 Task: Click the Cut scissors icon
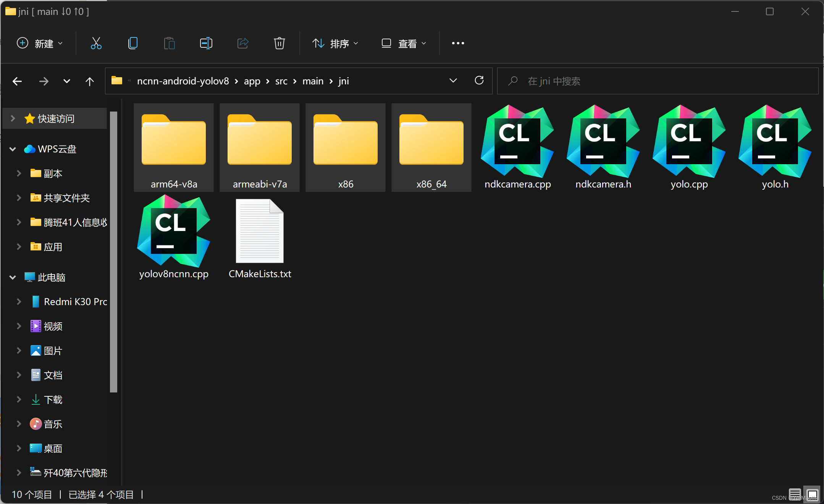(96, 43)
